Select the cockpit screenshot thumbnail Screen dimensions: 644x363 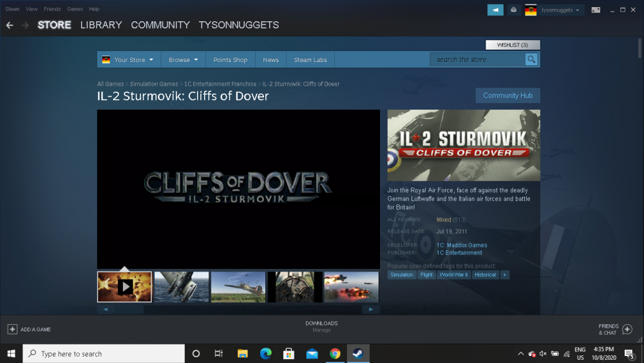pyautogui.click(x=294, y=287)
